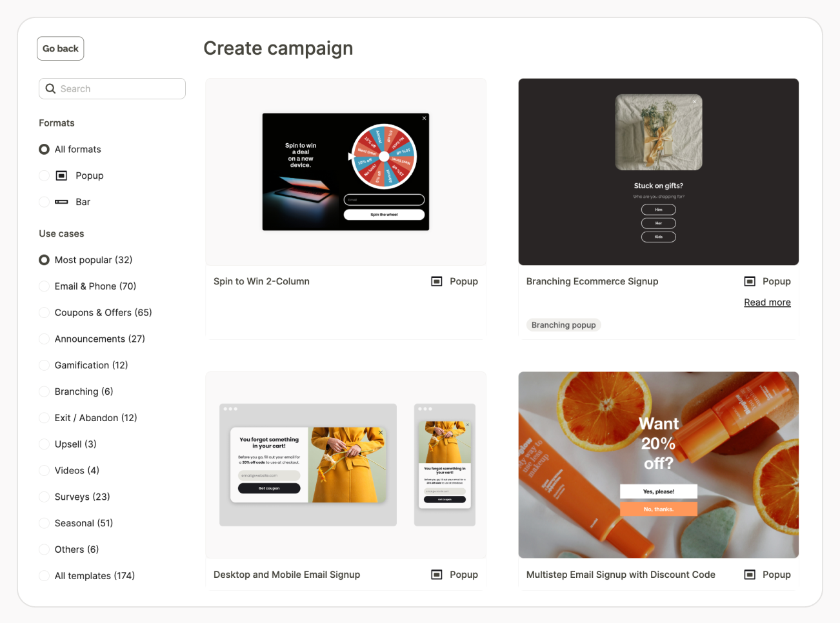Open the Read more link
Screen dimensions: 840x623
pyautogui.click(x=767, y=302)
